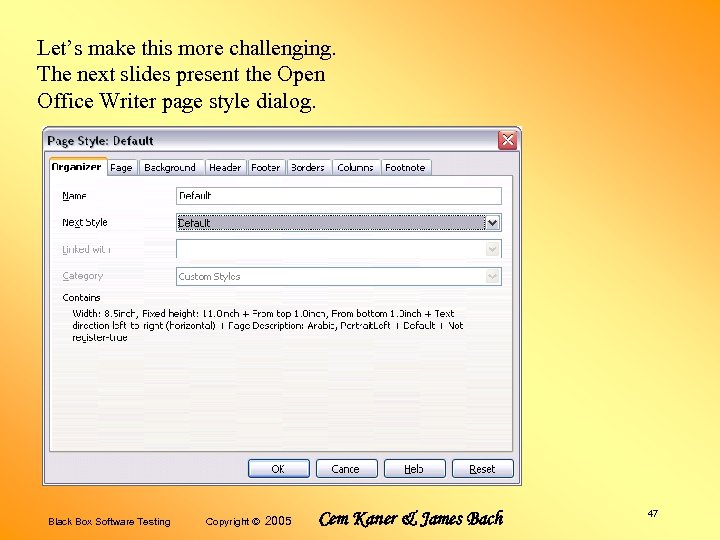Switch to the Footer tab
The width and height of the screenshot is (720, 540).
pyautogui.click(x=266, y=168)
